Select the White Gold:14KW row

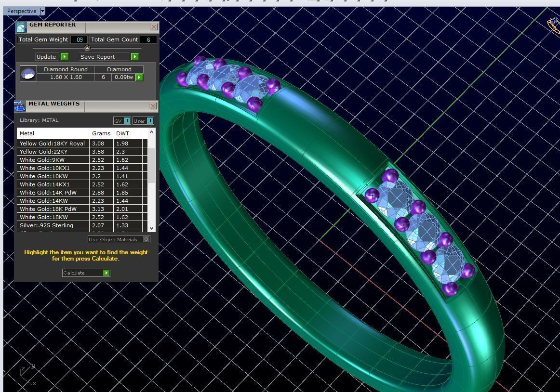click(82, 201)
